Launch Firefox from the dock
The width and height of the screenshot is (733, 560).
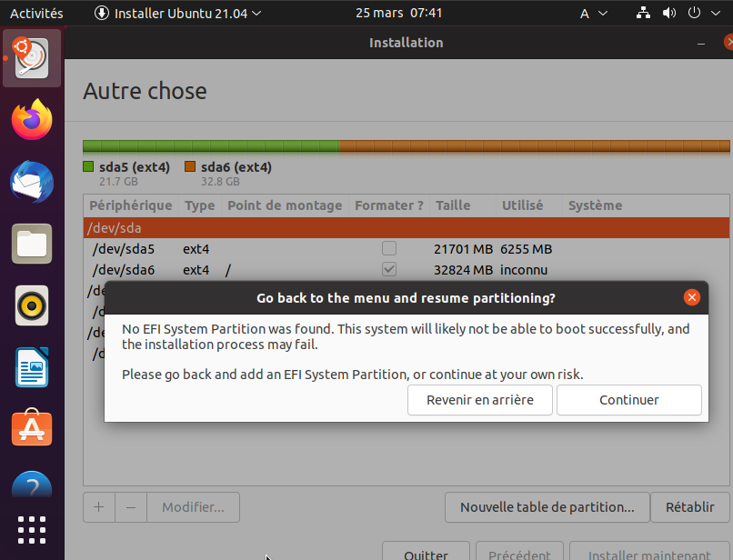[32, 120]
